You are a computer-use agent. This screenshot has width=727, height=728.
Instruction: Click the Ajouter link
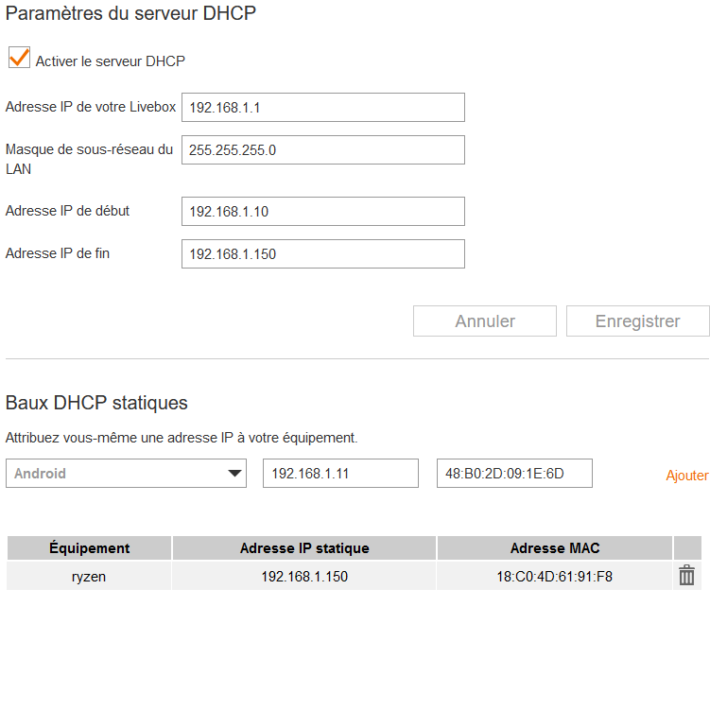point(687,476)
